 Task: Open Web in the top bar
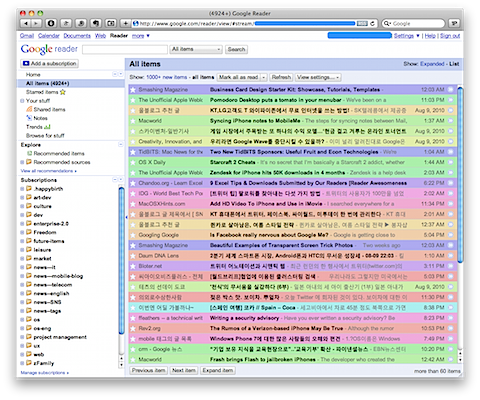tap(100, 36)
